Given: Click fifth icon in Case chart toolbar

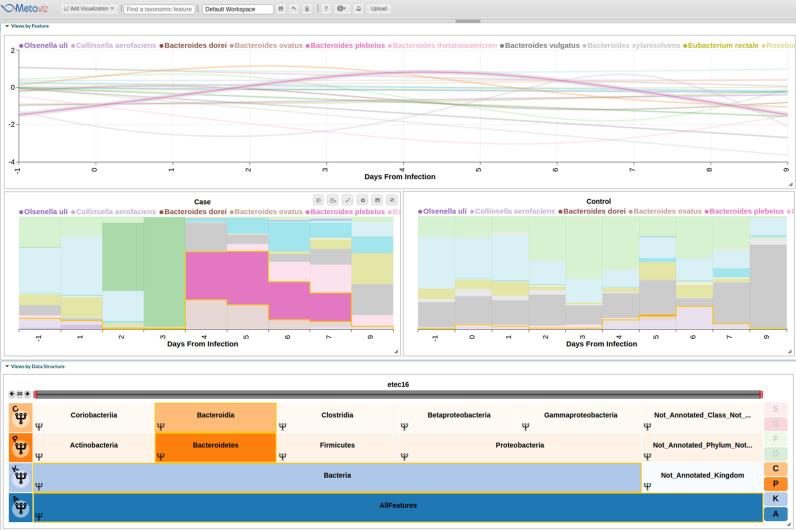Looking at the screenshot, I should click(377, 200).
